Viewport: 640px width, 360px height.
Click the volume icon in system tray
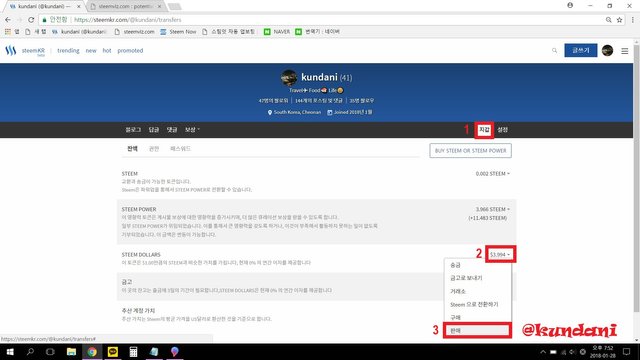[573, 352]
